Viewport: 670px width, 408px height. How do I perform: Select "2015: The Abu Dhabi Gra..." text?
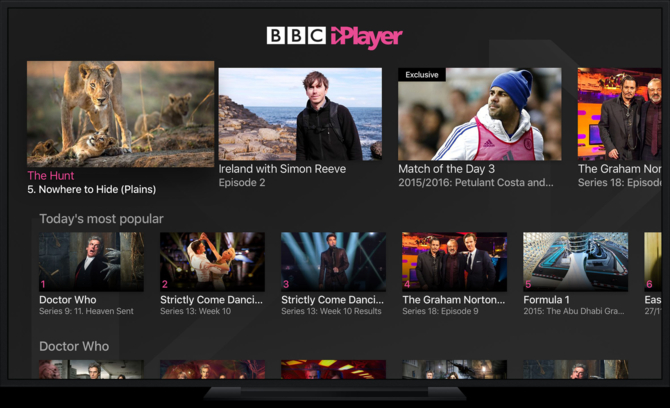(x=574, y=311)
